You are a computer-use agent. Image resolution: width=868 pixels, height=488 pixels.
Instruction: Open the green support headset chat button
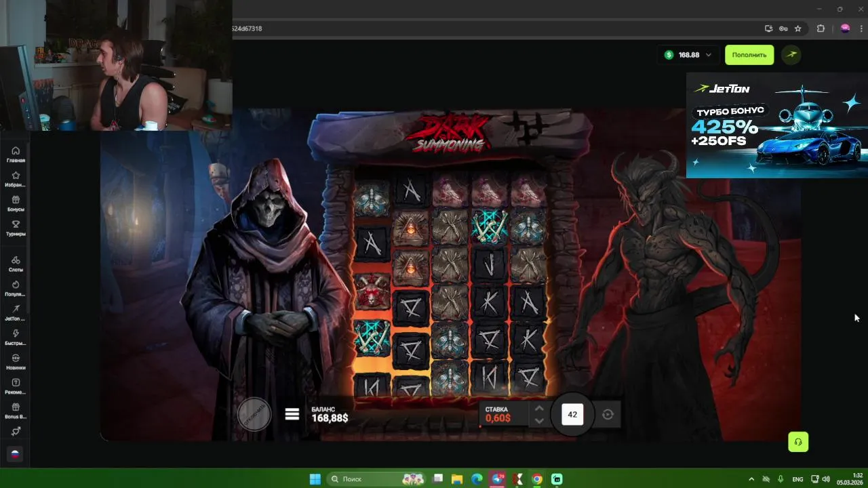pos(798,442)
